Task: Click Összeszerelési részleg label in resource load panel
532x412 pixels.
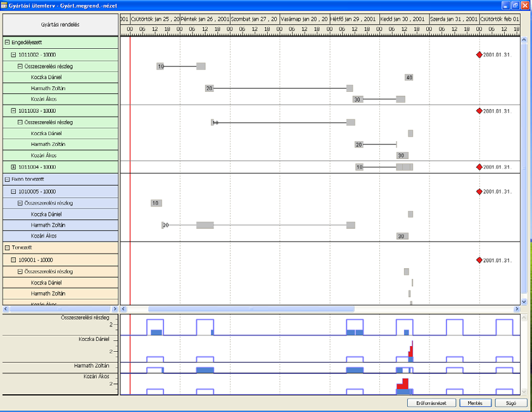Action: pos(85,318)
